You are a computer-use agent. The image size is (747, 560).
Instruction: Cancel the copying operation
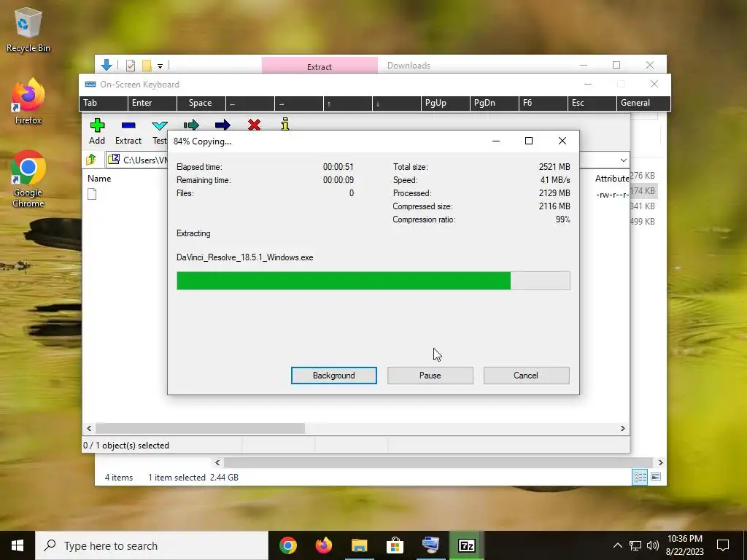pyautogui.click(x=526, y=376)
